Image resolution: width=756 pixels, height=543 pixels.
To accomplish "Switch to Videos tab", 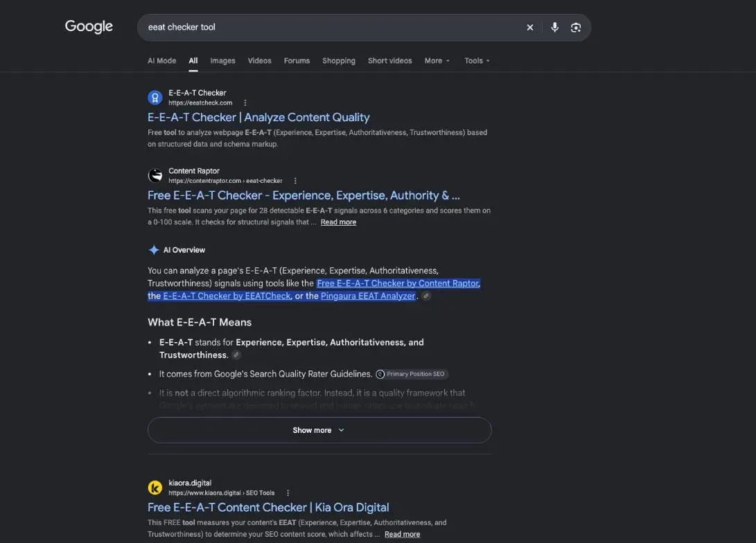I will tap(259, 61).
